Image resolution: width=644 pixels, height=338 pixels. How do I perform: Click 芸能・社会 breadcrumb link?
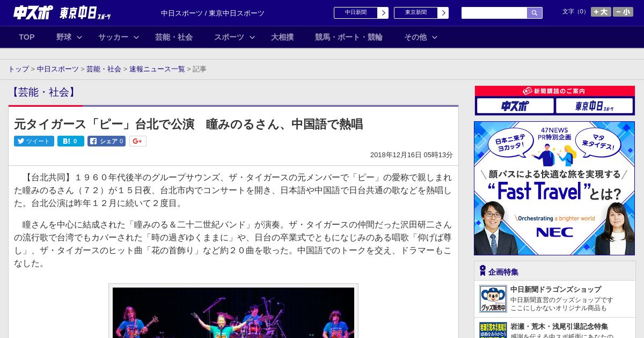104,69
